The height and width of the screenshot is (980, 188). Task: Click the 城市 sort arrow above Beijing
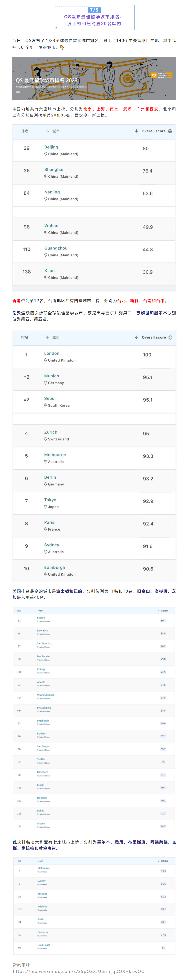(47, 131)
